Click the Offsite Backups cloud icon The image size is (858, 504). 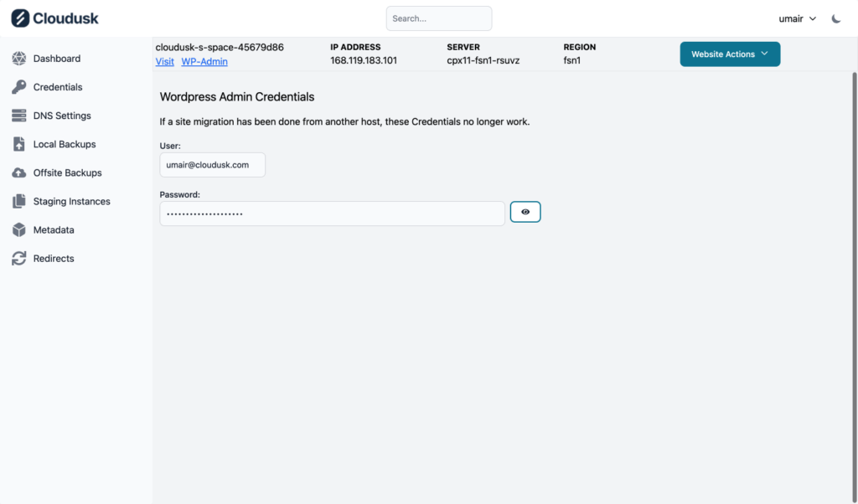(x=18, y=172)
